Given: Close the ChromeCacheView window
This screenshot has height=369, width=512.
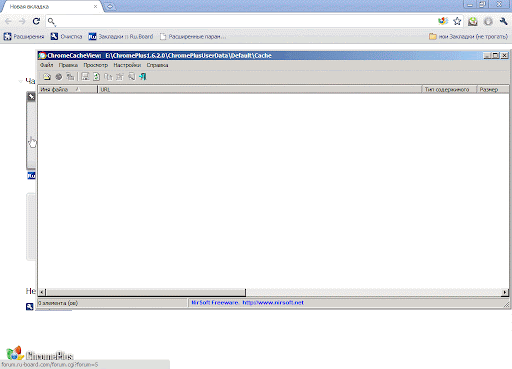Looking at the screenshot, I should coord(504,56).
